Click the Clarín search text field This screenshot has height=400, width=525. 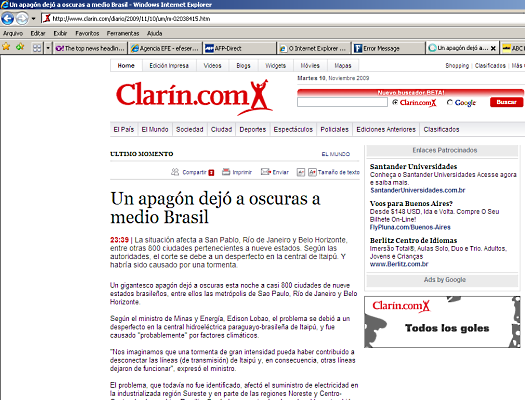(x=342, y=102)
